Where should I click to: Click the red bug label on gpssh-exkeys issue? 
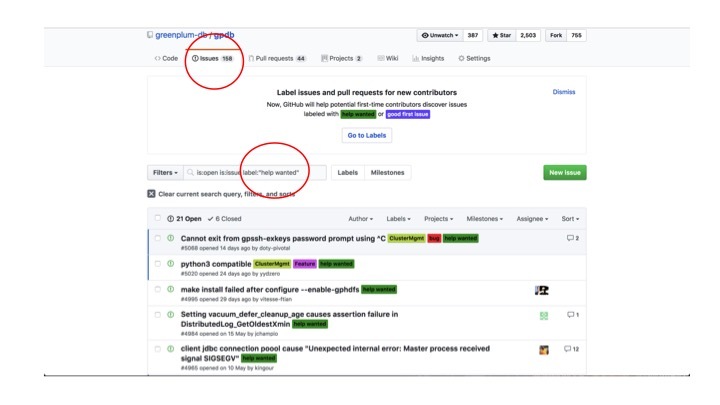point(434,238)
